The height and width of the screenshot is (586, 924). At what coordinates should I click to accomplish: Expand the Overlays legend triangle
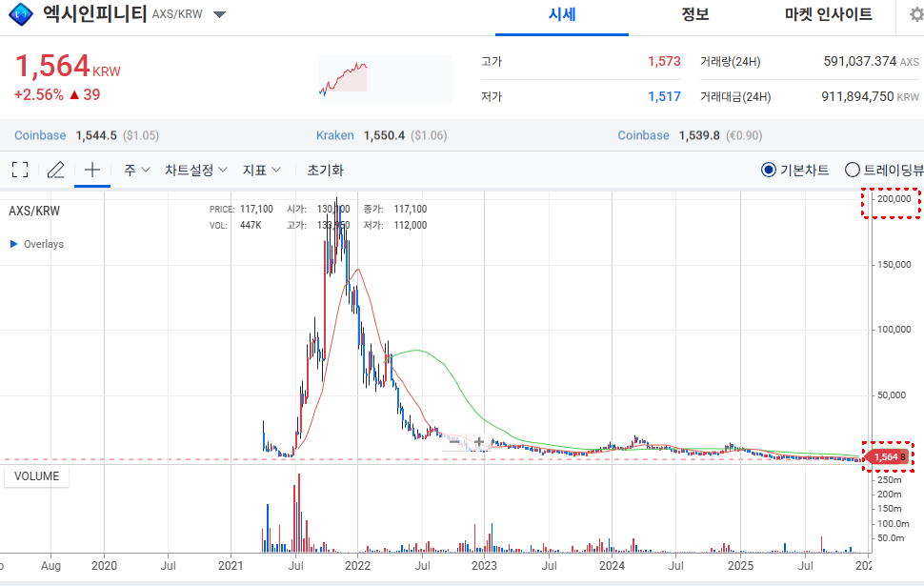pos(13,244)
